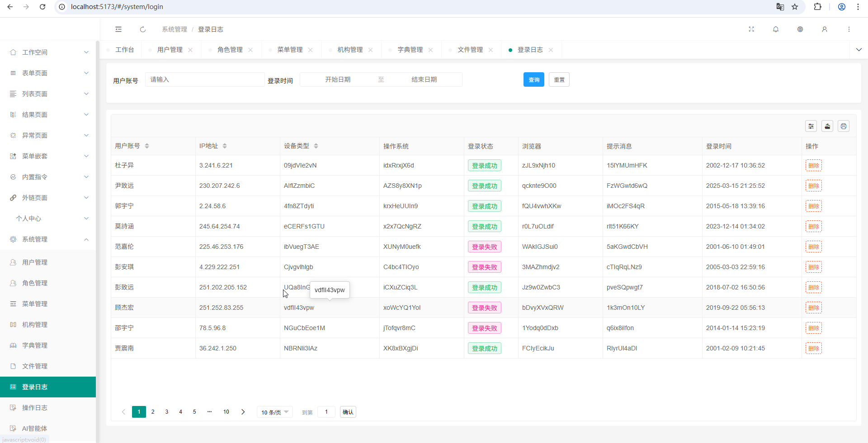Expand 结果页面 sidebar menu
This screenshot has width=868, height=443.
click(48, 115)
